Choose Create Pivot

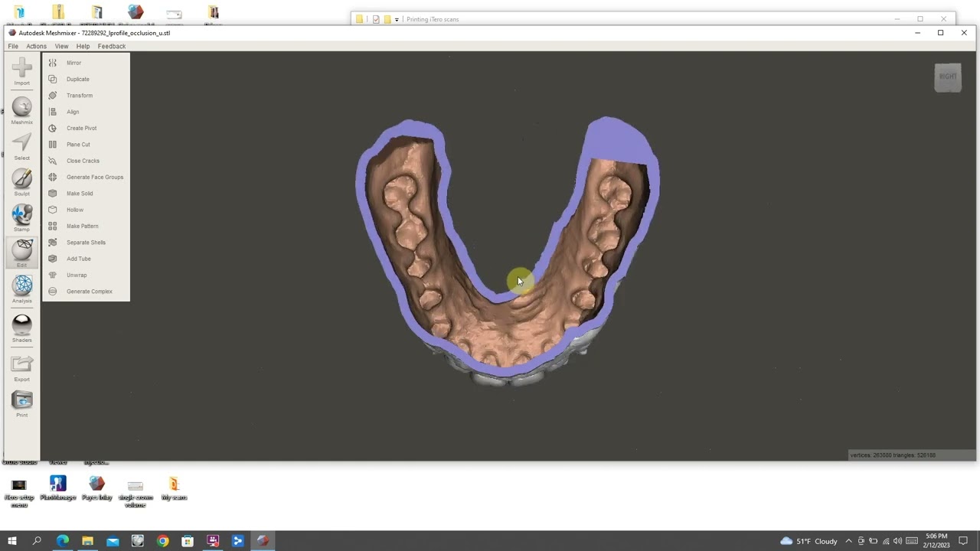click(x=81, y=128)
